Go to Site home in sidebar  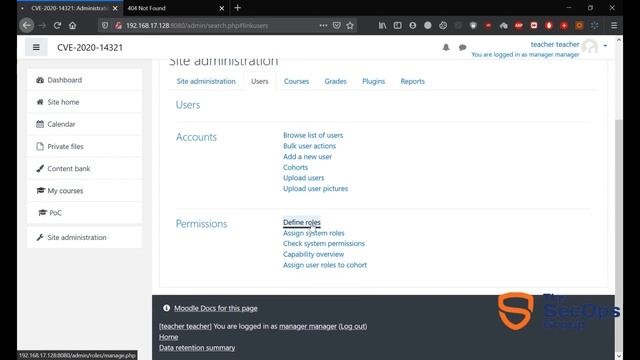[85, 102]
